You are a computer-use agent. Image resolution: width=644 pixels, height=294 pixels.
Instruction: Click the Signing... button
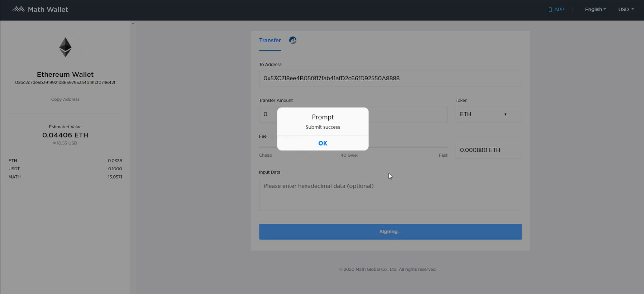(x=390, y=232)
